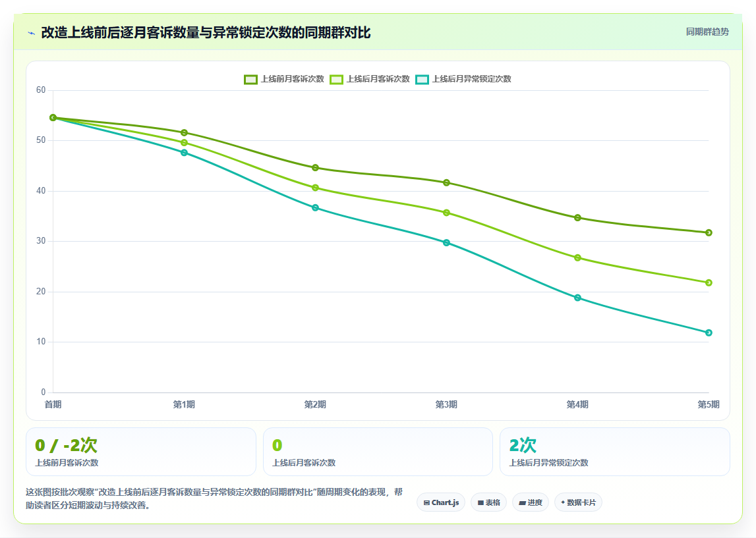Screen dimensions: 756x538
Task: Click 上线前月客诉次数 point at 第2期
Action: pyautogui.click(x=315, y=168)
